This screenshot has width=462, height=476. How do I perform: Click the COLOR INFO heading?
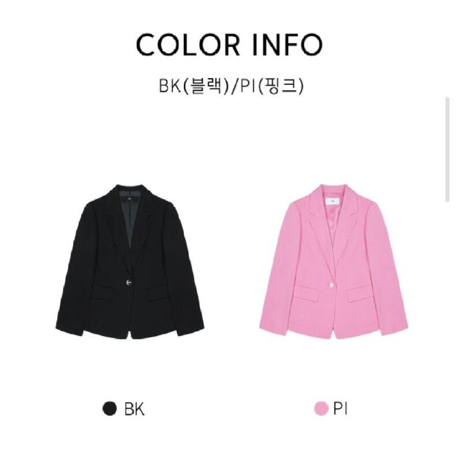coord(229,44)
